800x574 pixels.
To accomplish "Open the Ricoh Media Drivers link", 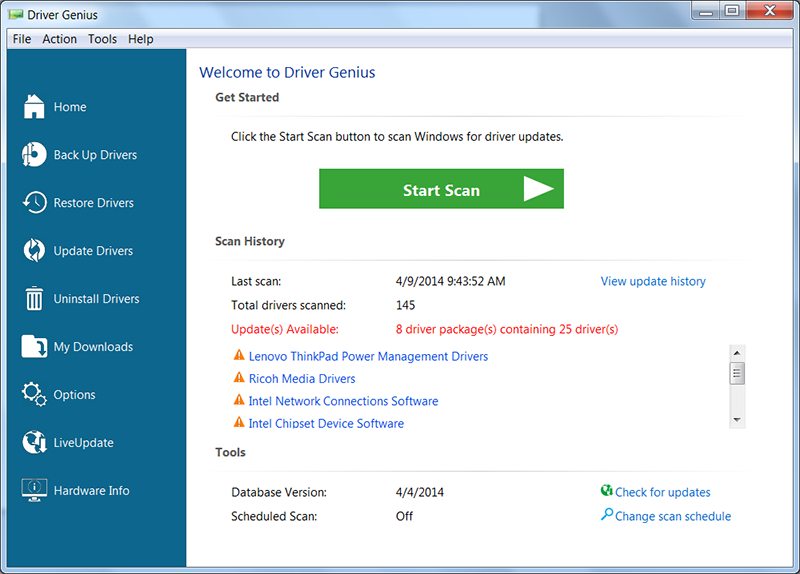I will point(302,379).
